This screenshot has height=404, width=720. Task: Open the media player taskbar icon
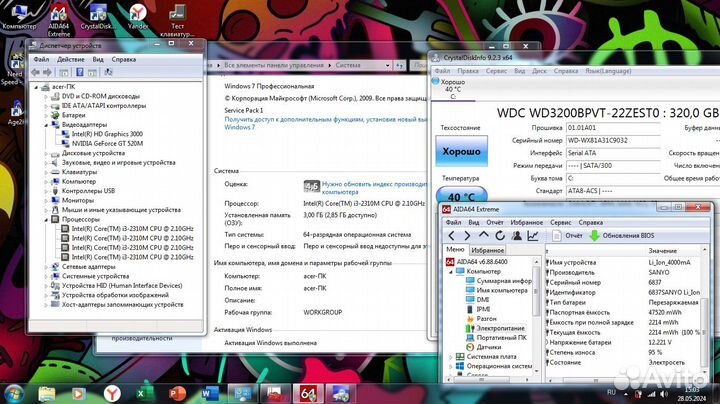tap(79, 394)
